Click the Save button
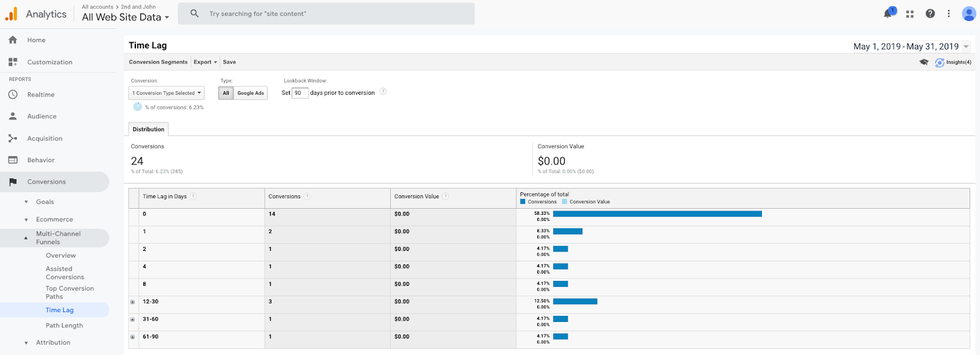This screenshot has width=980, height=355. [229, 62]
